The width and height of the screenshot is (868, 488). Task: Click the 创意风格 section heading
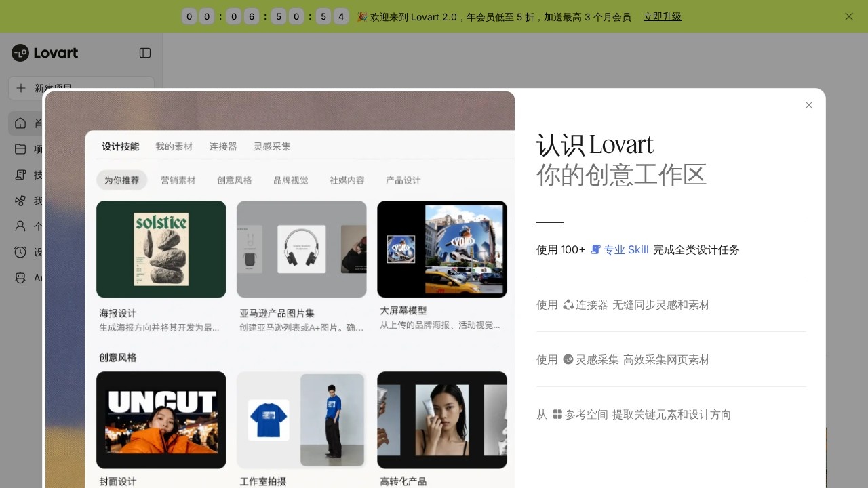[117, 357]
